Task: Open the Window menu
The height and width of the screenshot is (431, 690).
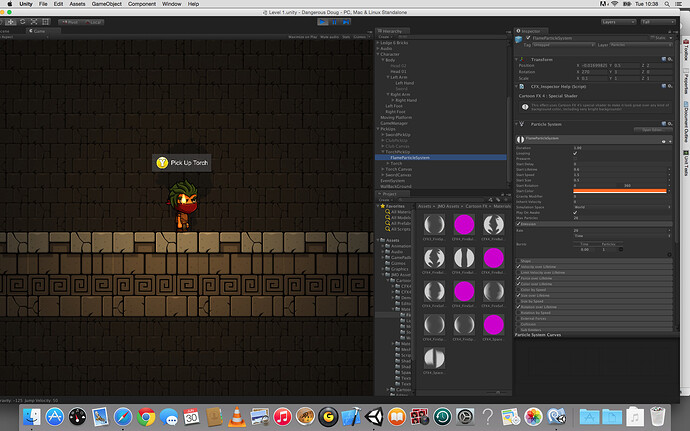Action: click(172, 4)
